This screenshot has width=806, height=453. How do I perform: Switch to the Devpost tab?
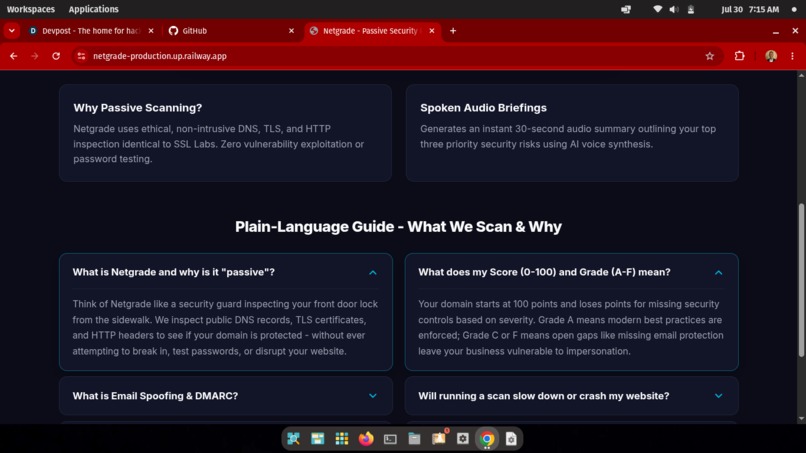(x=91, y=31)
